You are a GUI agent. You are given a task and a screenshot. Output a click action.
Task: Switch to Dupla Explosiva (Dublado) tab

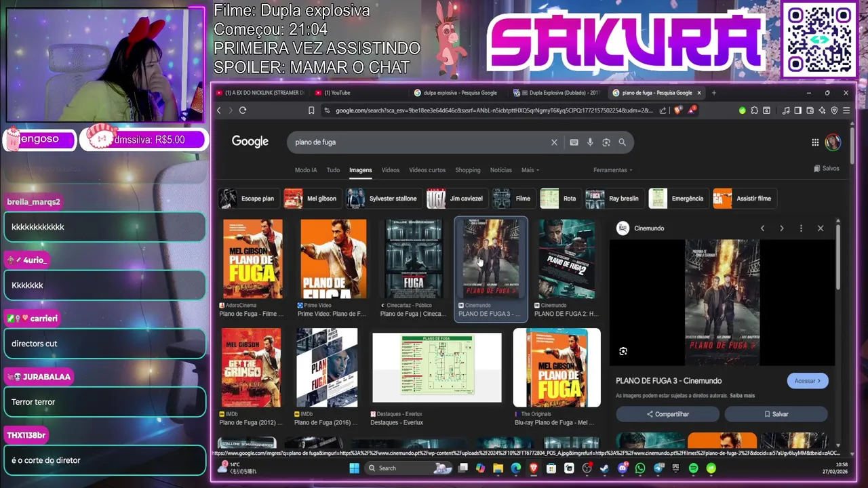[x=557, y=93]
